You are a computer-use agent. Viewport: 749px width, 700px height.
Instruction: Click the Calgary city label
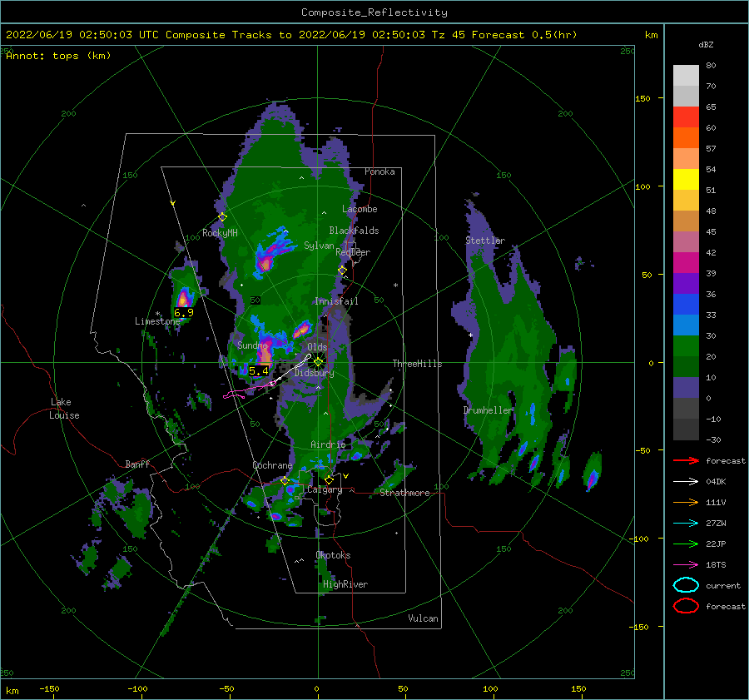pos(325,489)
